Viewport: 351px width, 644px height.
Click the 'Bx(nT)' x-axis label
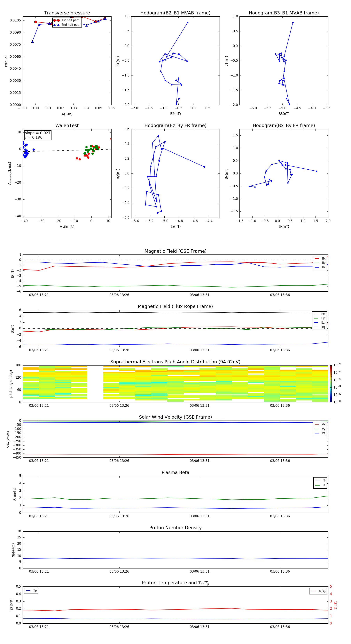(284, 227)
